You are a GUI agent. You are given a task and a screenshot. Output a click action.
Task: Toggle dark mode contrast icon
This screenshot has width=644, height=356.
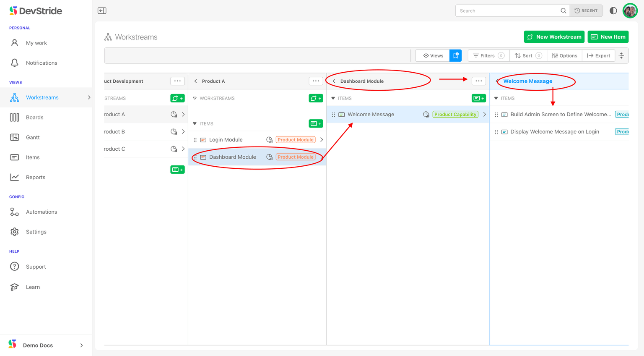pyautogui.click(x=613, y=10)
